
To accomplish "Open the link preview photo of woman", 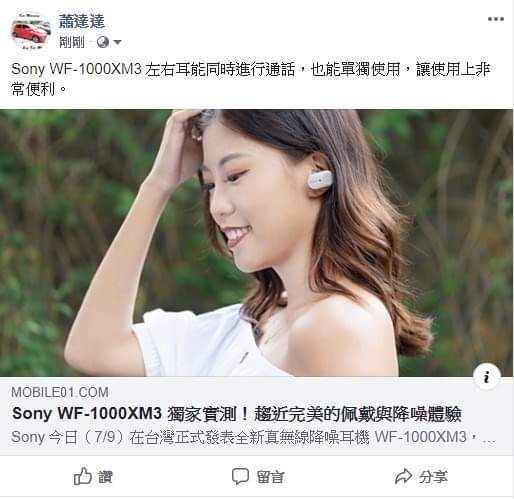I will (256, 243).
